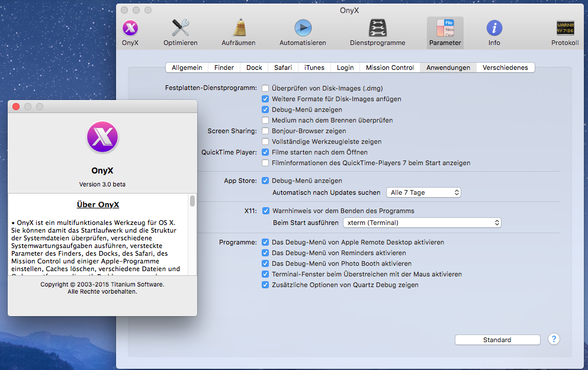This screenshot has height=370, width=588.
Task: Uncheck Weitere Formate für Disk-Images anfügen
Action: click(265, 99)
